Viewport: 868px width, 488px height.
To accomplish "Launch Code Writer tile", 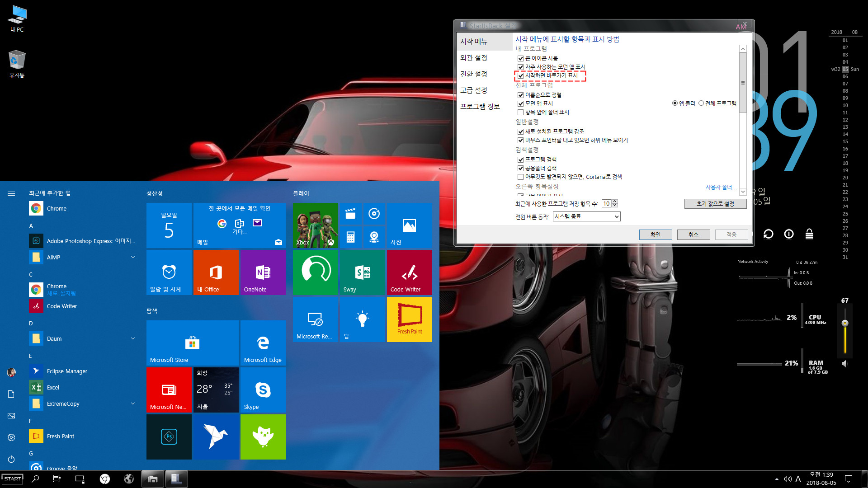I will coord(409,272).
